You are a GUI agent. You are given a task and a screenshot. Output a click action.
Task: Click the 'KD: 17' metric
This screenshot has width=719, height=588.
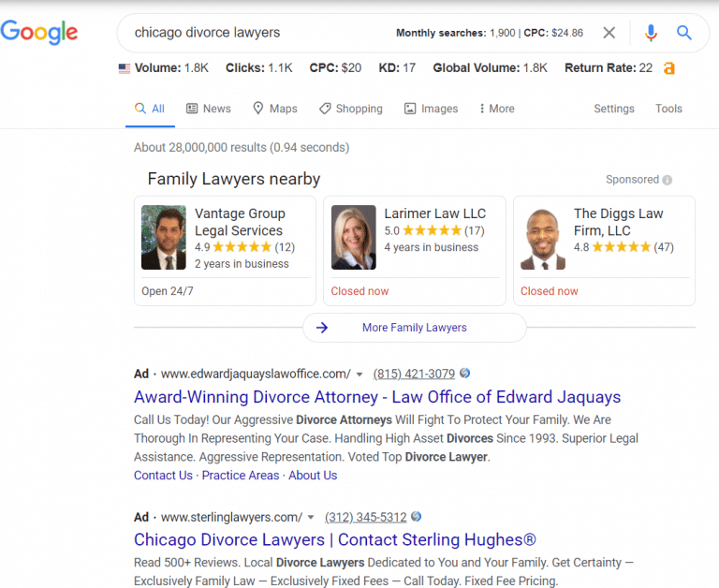pyautogui.click(x=397, y=68)
